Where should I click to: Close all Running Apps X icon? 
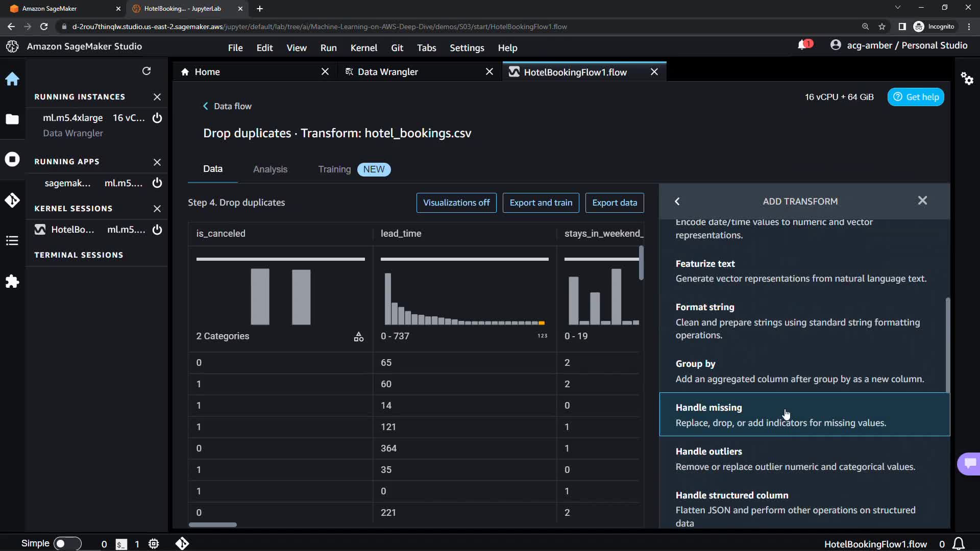(x=157, y=162)
